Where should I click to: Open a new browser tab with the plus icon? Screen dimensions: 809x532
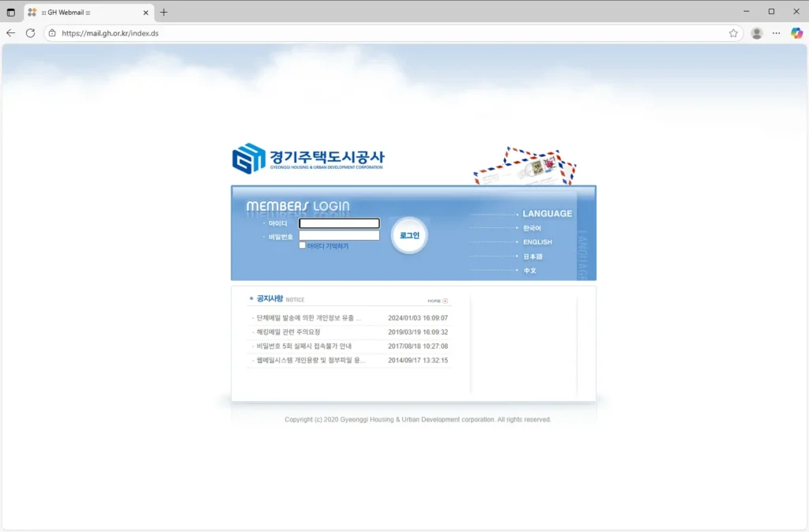[x=163, y=12]
